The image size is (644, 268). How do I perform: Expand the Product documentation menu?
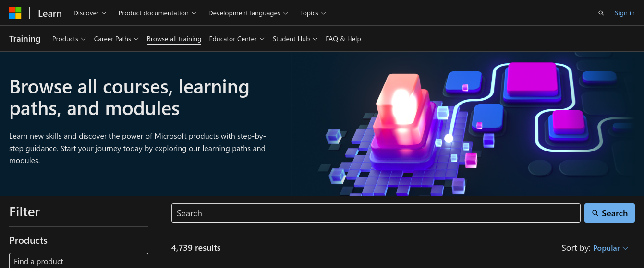pyautogui.click(x=158, y=13)
